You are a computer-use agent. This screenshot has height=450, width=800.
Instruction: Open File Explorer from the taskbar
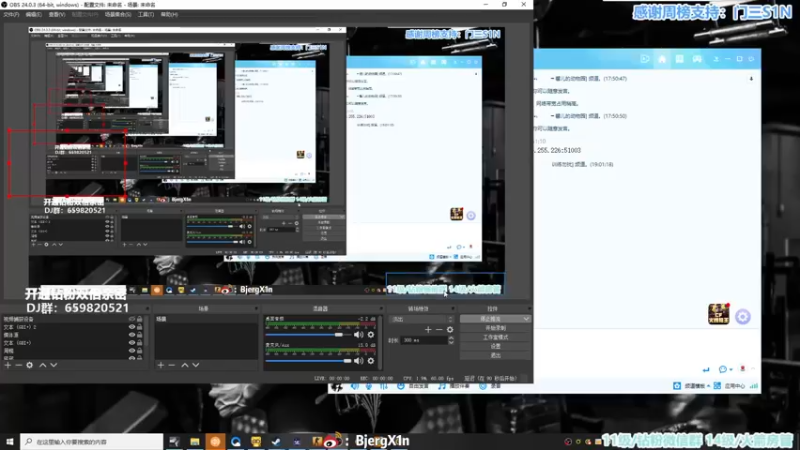(194, 442)
